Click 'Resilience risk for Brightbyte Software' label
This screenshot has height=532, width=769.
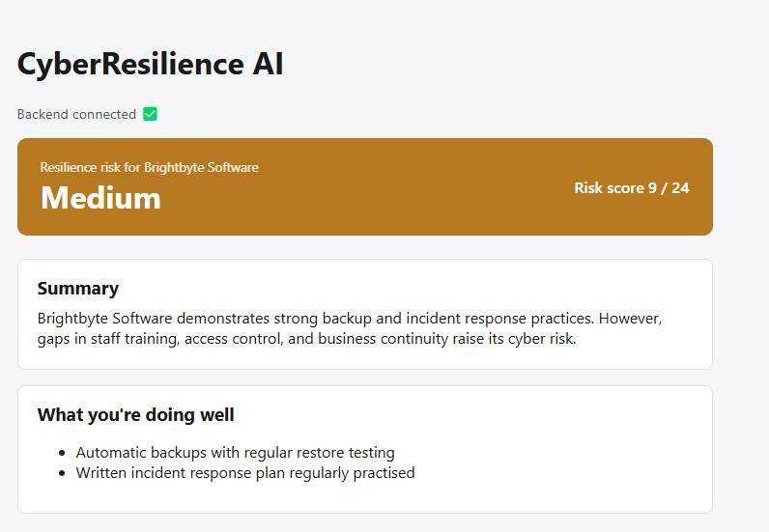coord(149,167)
